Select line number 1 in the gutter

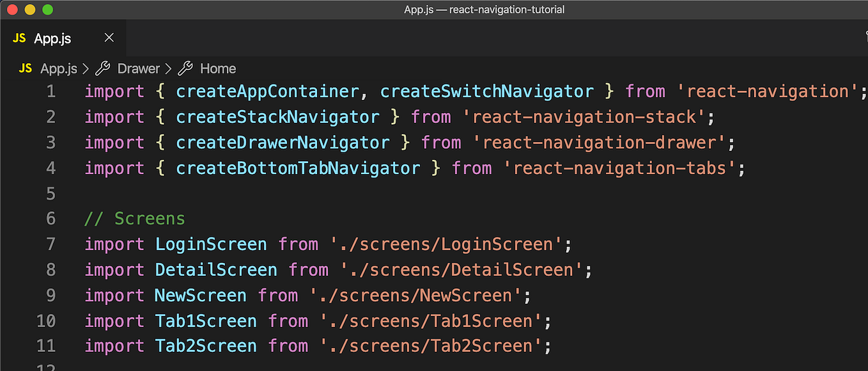click(x=50, y=91)
